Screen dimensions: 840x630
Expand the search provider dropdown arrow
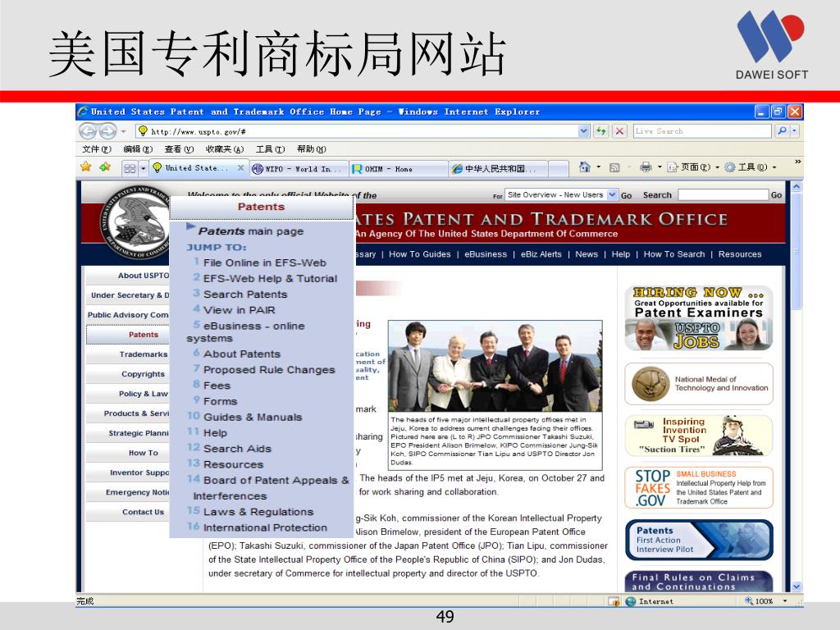(x=794, y=130)
